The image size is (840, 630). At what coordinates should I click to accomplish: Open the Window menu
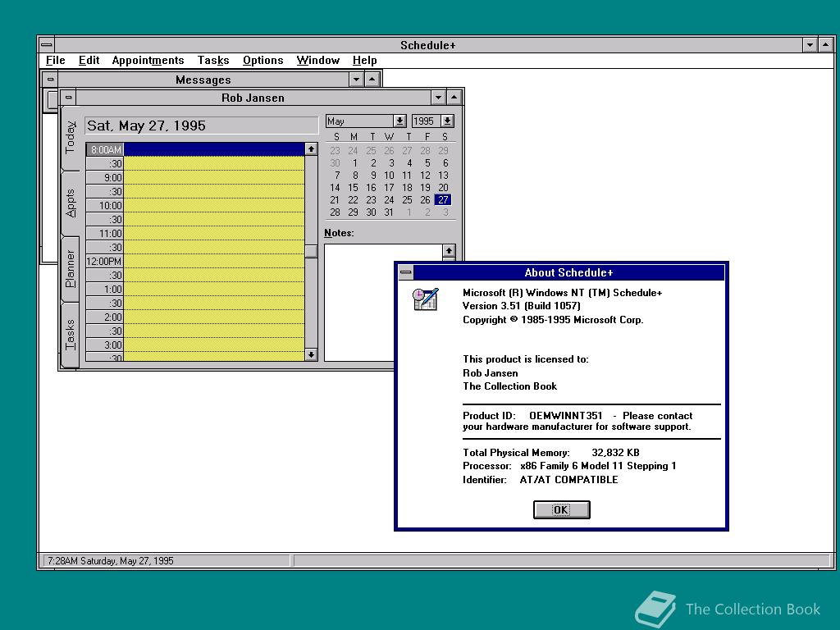point(318,60)
